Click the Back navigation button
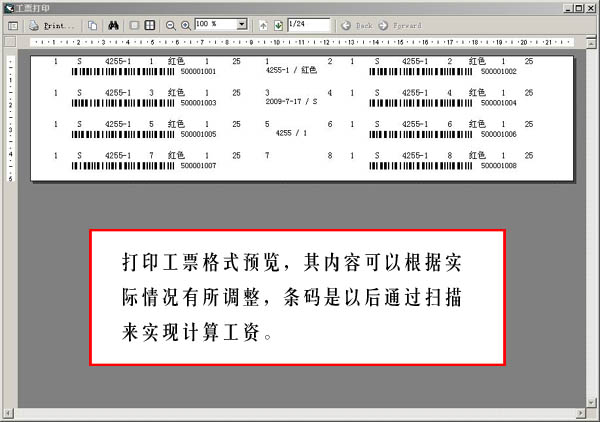Image resolution: width=600 pixels, height=422 pixels. click(x=357, y=26)
